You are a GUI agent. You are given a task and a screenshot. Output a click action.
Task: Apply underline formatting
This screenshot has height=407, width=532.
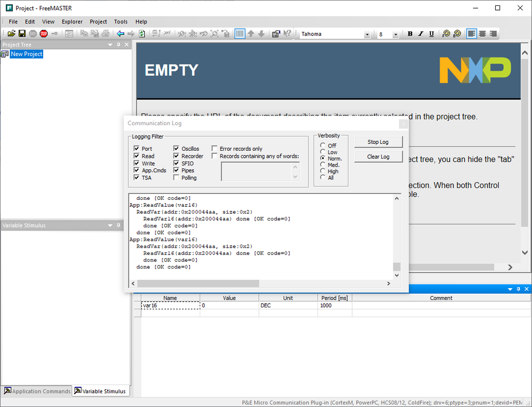click(x=431, y=34)
